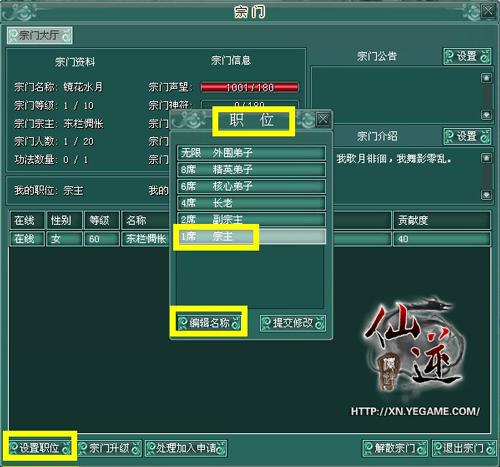Select the 外围弟子 position row
Image resolution: width=500 pixels, height=467 pixels.
click(x=251, y=153)
